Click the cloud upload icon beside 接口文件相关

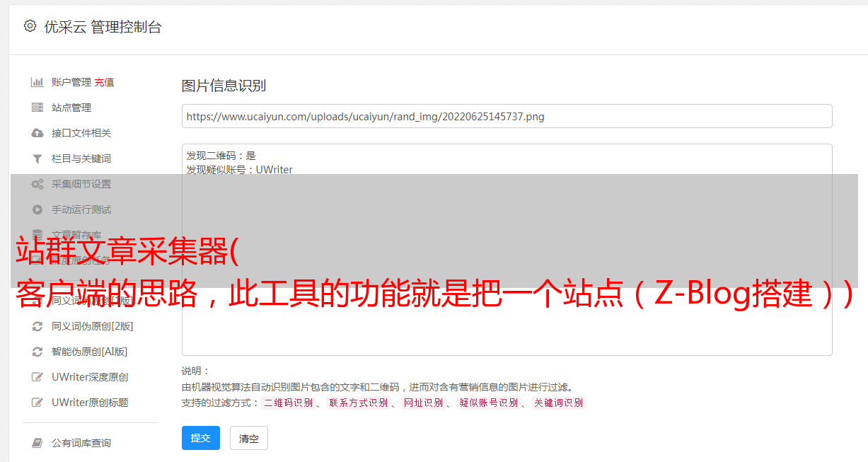click(x=37, y=133)
